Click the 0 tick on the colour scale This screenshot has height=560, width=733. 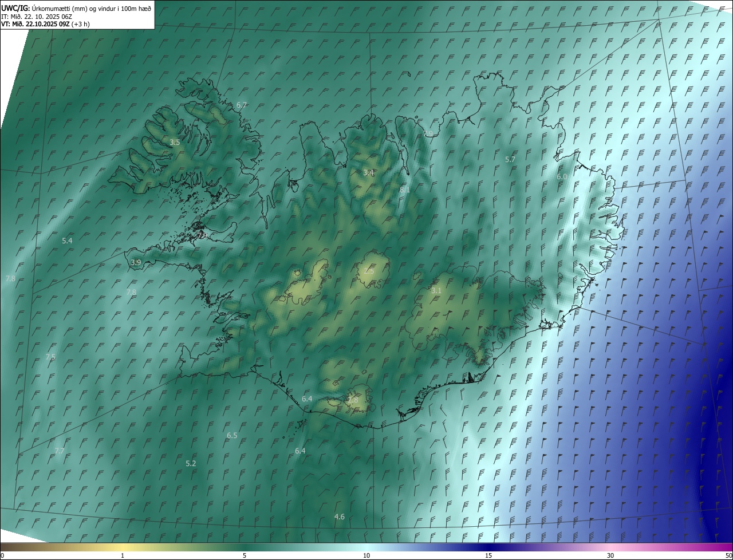click(2, 556)
